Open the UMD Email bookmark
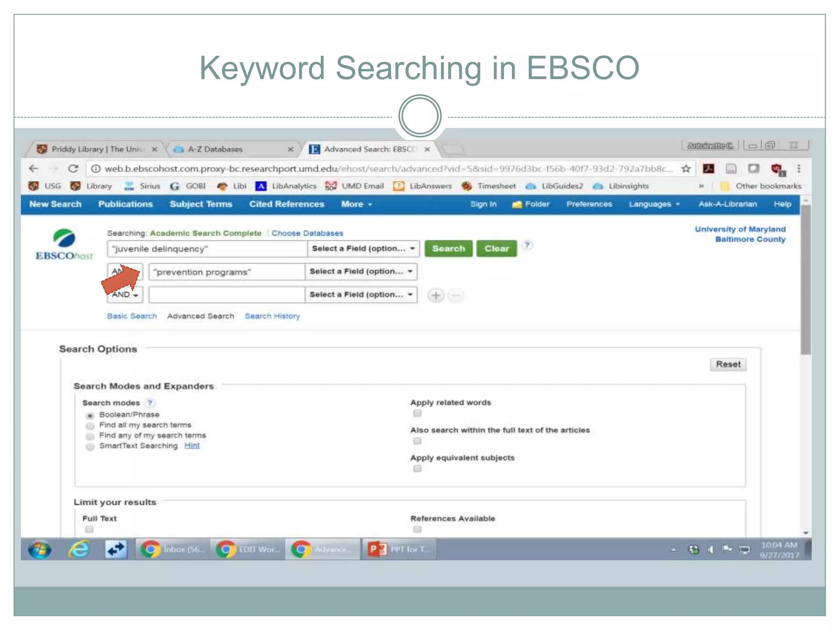 355,186
